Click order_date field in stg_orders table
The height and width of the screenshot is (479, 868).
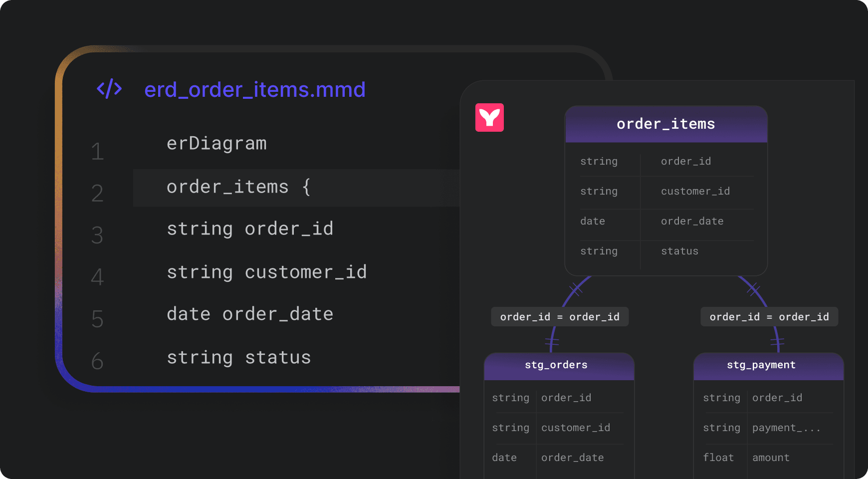(x=573, y=458)
